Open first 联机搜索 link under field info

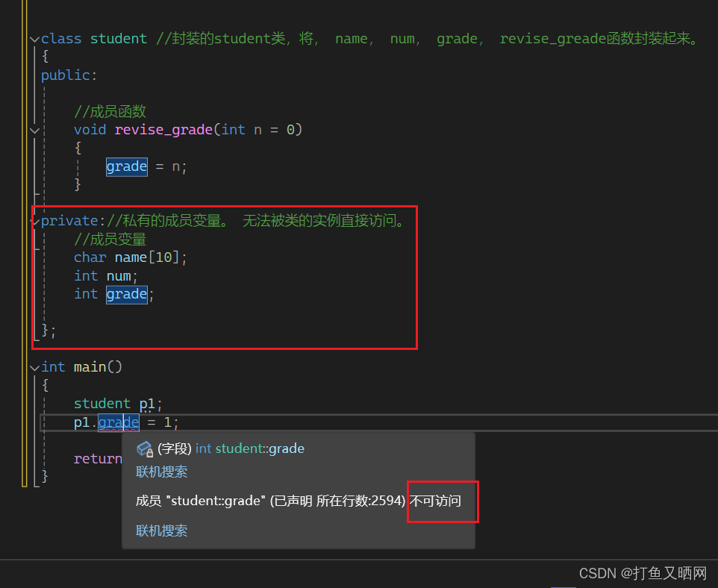pos(162,472)
